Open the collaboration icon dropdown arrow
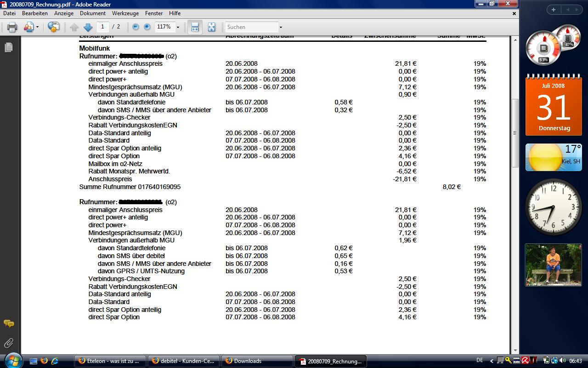 pos(37,27)
